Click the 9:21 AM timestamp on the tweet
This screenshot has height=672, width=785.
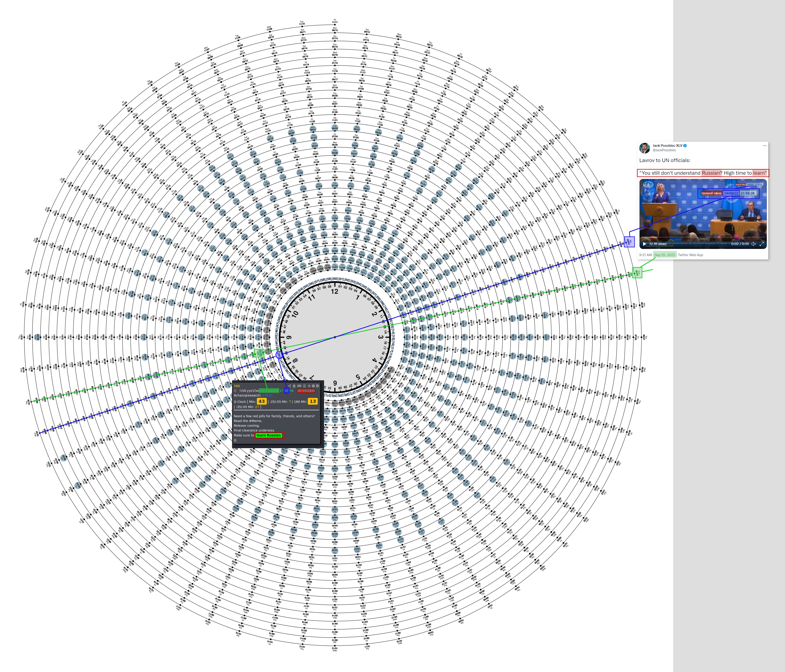pos(646,255)
